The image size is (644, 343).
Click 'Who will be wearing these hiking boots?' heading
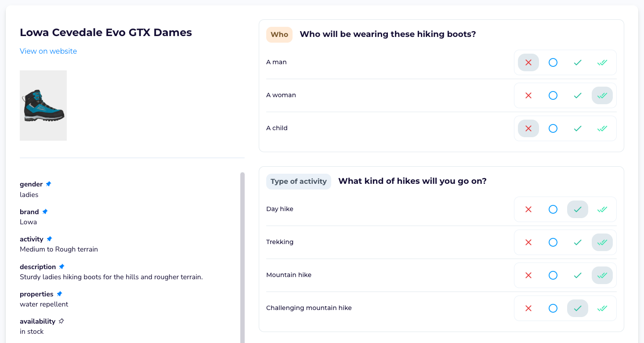(388, 34)
